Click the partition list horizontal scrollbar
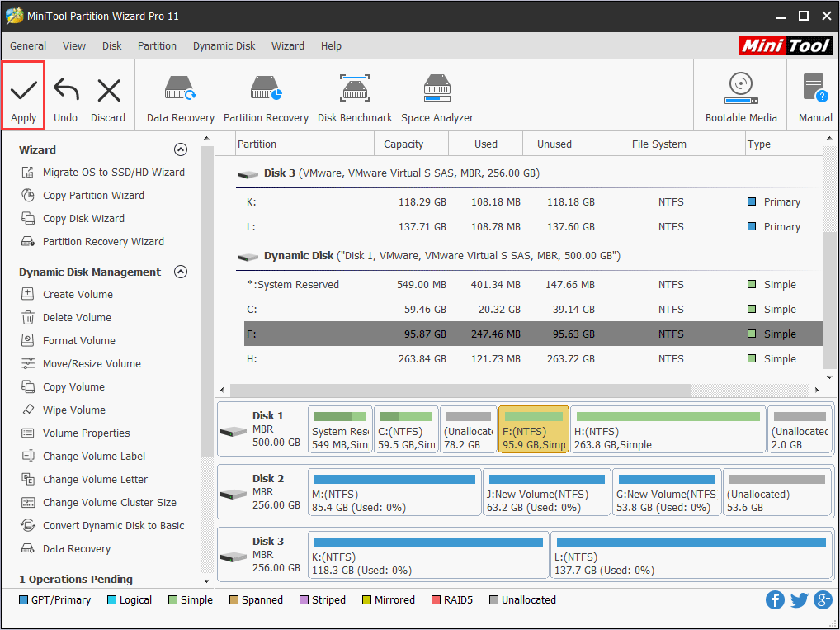The height and width of the screenshot is (630, 840). pyautogui.click(x=460, y=390)
